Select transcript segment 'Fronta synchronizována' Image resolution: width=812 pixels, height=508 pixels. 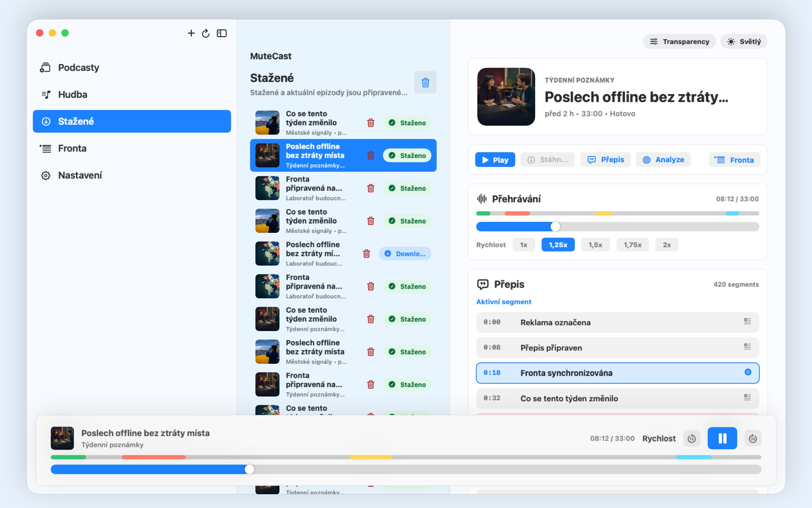click(x=617, y=373)
